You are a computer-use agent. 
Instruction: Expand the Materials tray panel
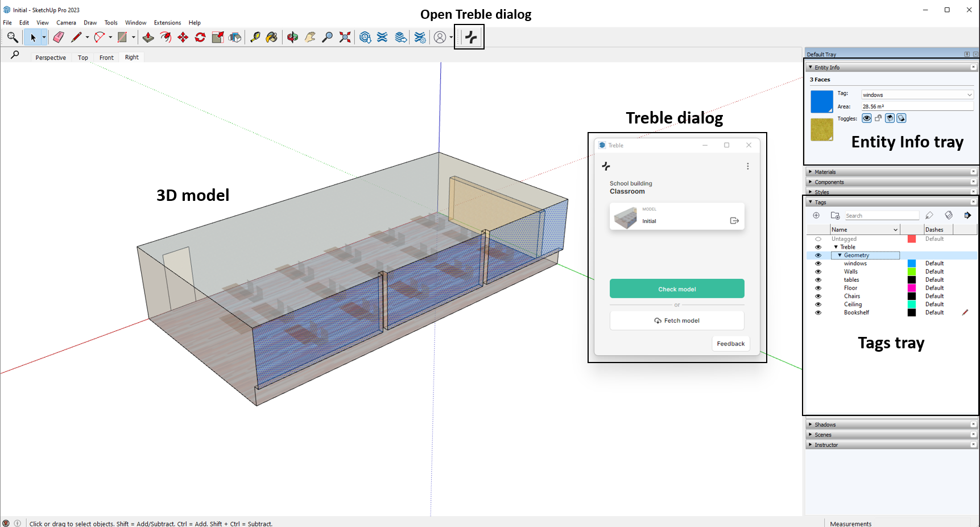coord(891,172)
